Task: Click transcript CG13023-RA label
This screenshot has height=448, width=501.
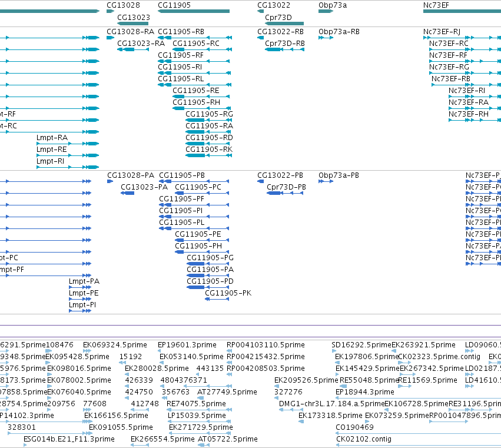Action: 141,44
